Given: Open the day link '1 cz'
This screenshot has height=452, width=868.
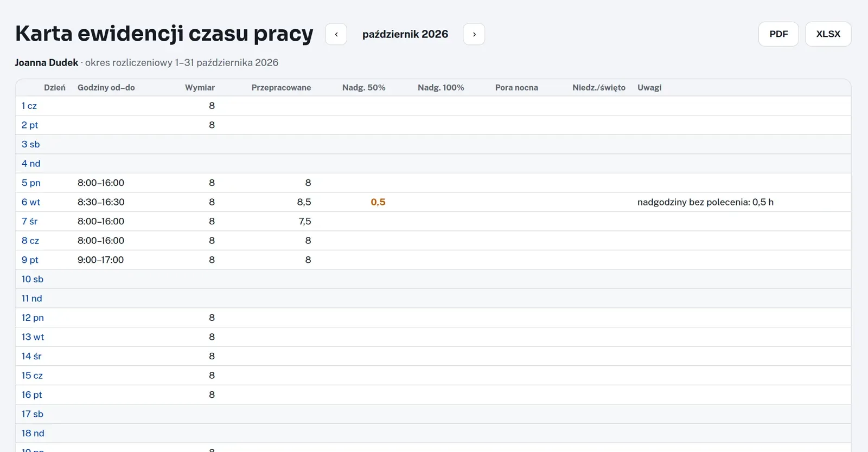Looking at the screenshot, I should point(29,106).
